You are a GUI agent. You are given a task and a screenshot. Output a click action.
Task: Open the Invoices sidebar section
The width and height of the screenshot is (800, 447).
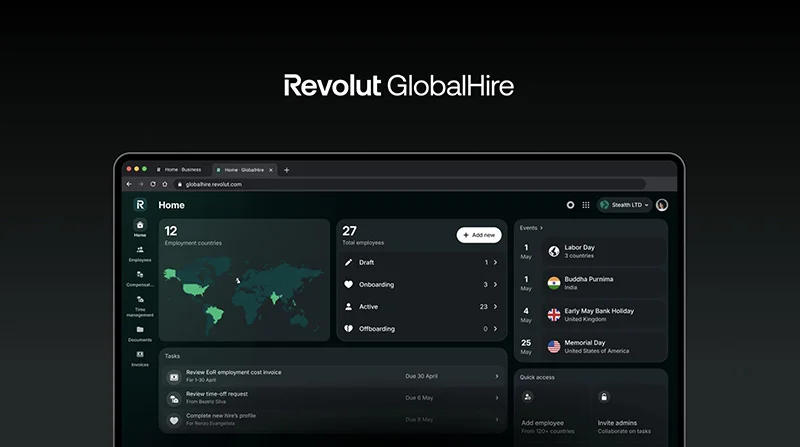coord(140,358)
